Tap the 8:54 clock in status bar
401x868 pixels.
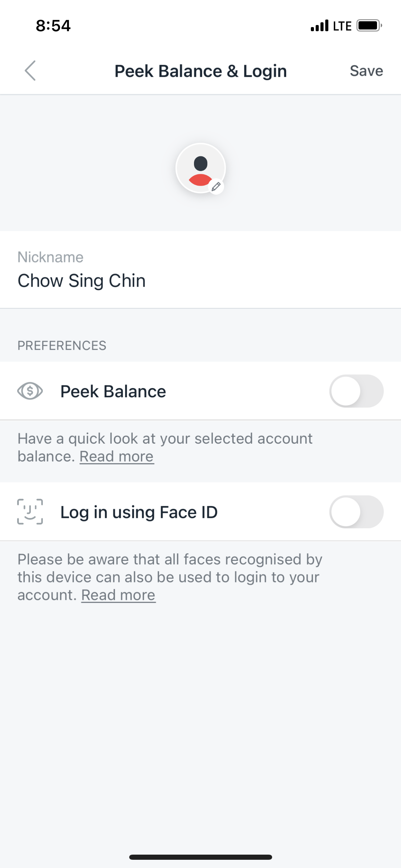[x=53, y=26]
